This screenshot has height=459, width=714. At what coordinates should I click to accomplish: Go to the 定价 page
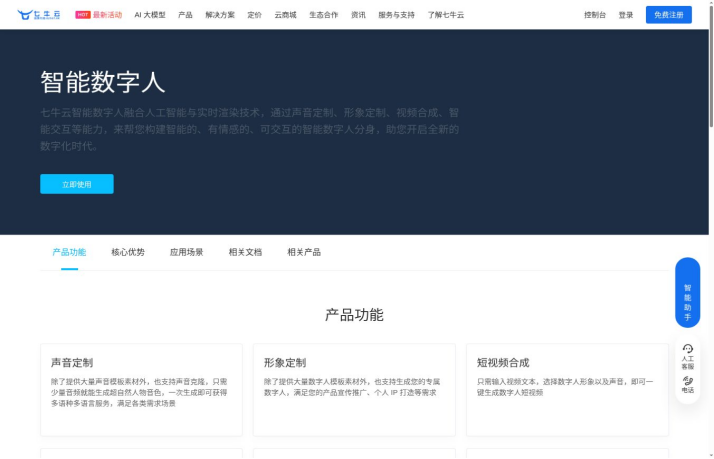(x=255, y=15)
